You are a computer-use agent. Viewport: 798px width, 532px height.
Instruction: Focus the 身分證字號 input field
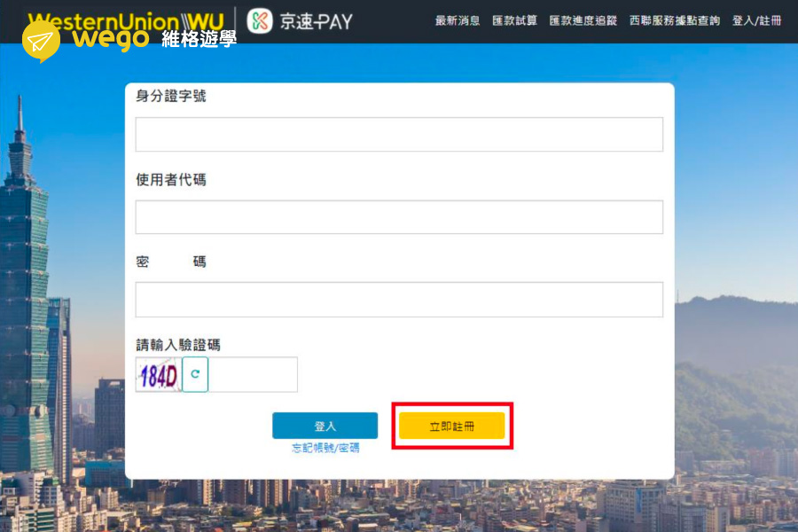399,135
